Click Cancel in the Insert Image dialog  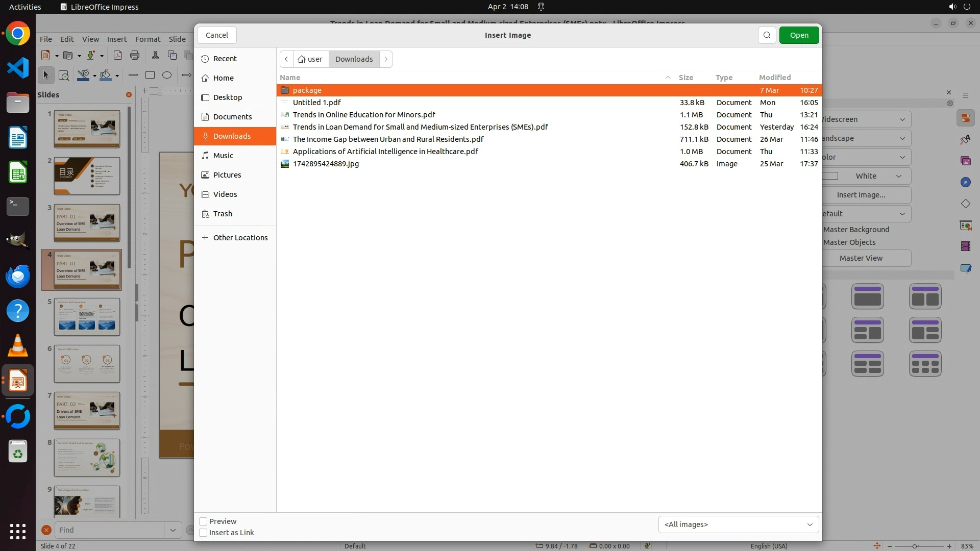click(217, 35)
